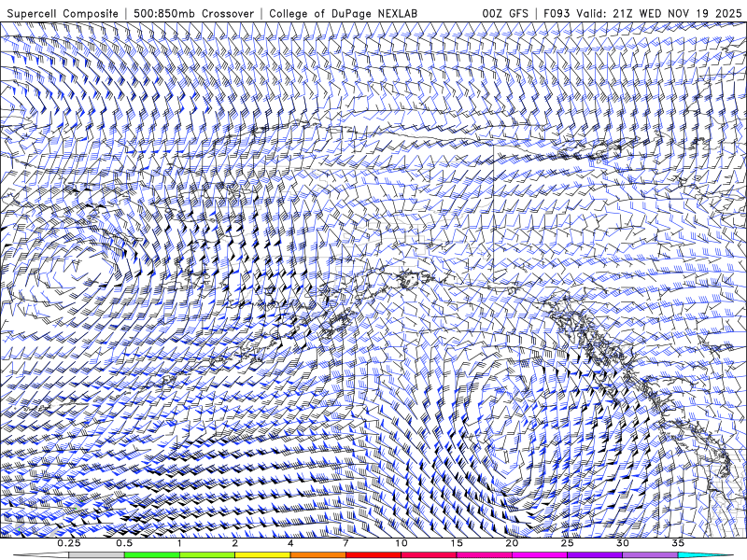Click the "Supercell Composite" title text

63,14
